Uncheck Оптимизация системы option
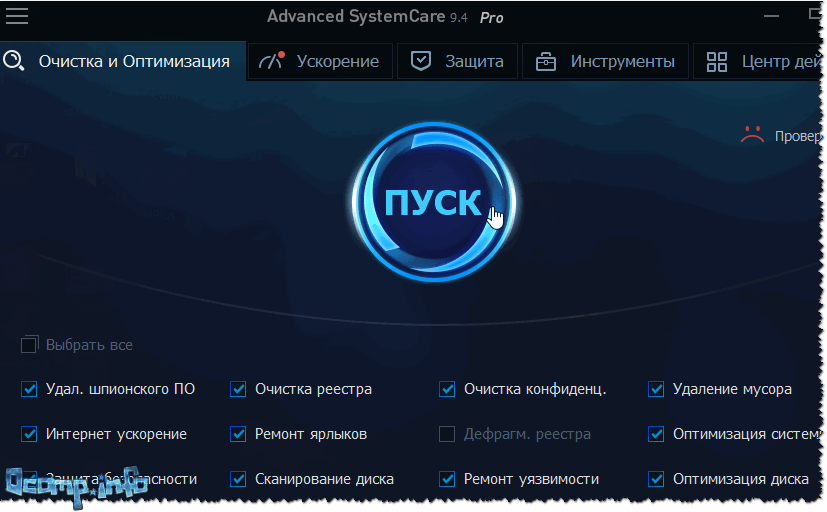The height and width of the screenshot is (512, 827). coord(656,434)
